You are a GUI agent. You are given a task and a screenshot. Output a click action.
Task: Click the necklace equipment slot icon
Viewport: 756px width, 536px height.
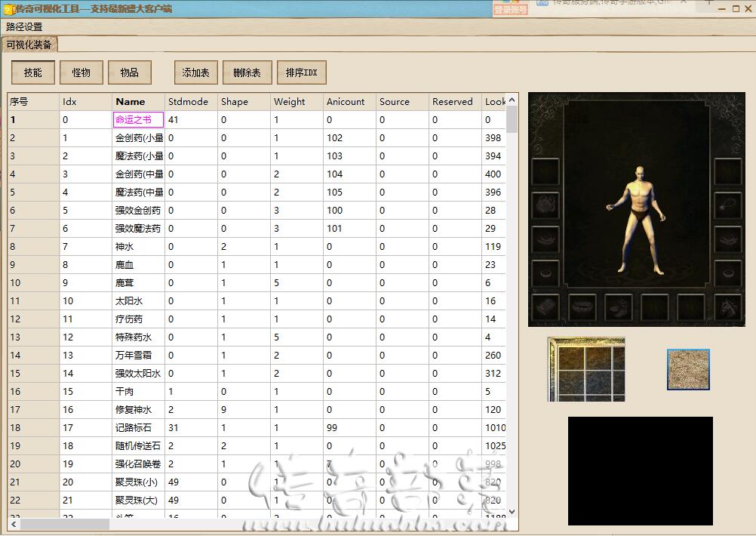[x=727, y=205]
